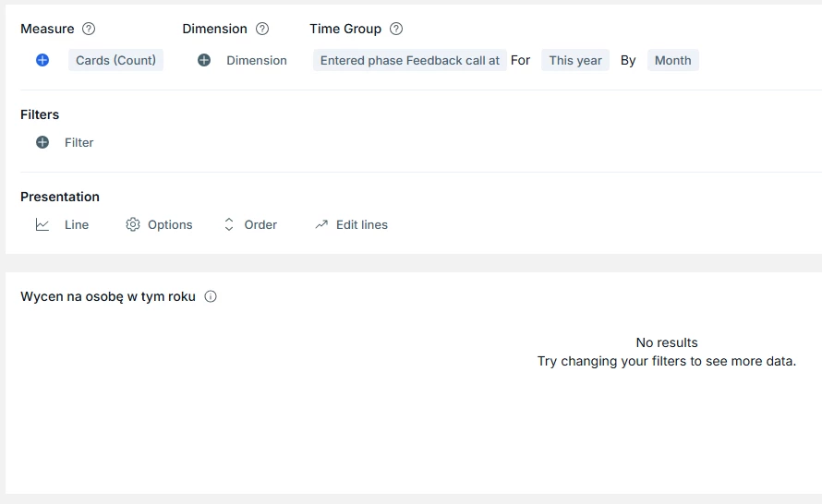
Task: Click the Order up-down arrows icon
Action: [x=229, y=224]
